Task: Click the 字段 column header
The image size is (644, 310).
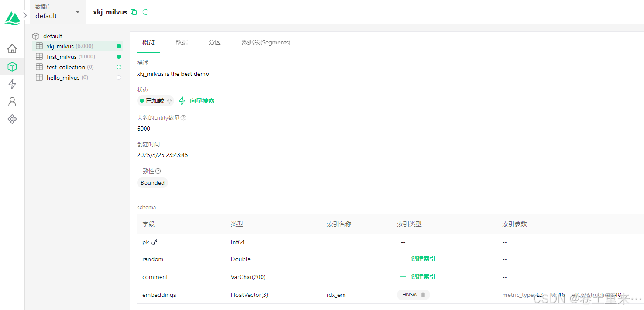Action: tap(148, 224)
